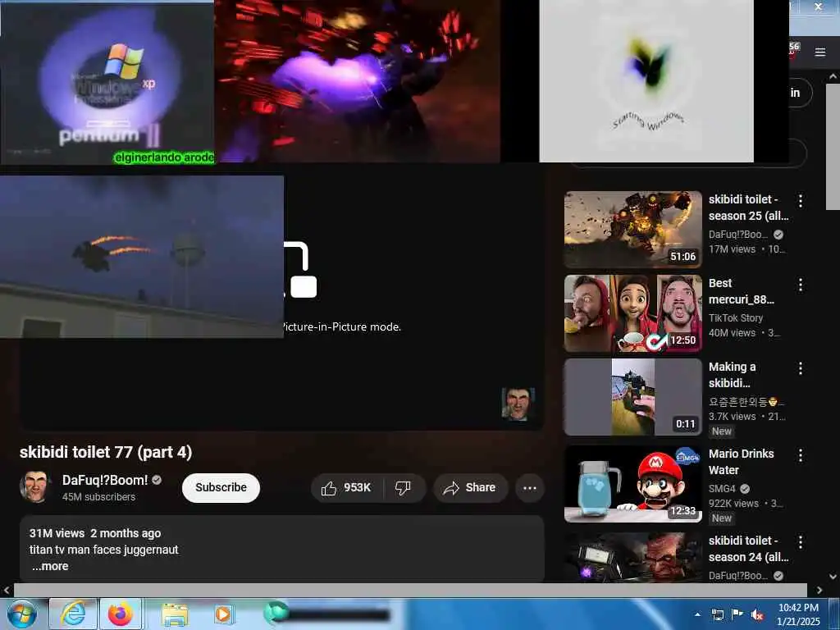
Task: Open Windows Explorer folder on taskbar
Action: click(175, 615)
